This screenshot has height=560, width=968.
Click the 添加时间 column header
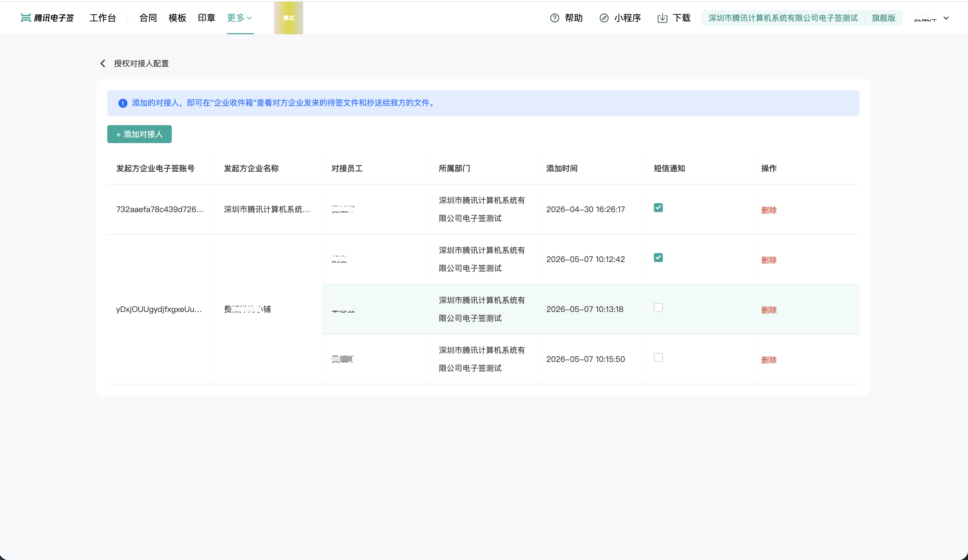point(562,169)
